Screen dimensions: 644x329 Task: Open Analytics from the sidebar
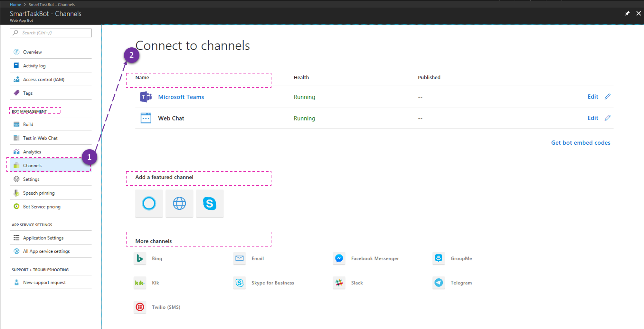pyautogui.click(x=32, y=151)
